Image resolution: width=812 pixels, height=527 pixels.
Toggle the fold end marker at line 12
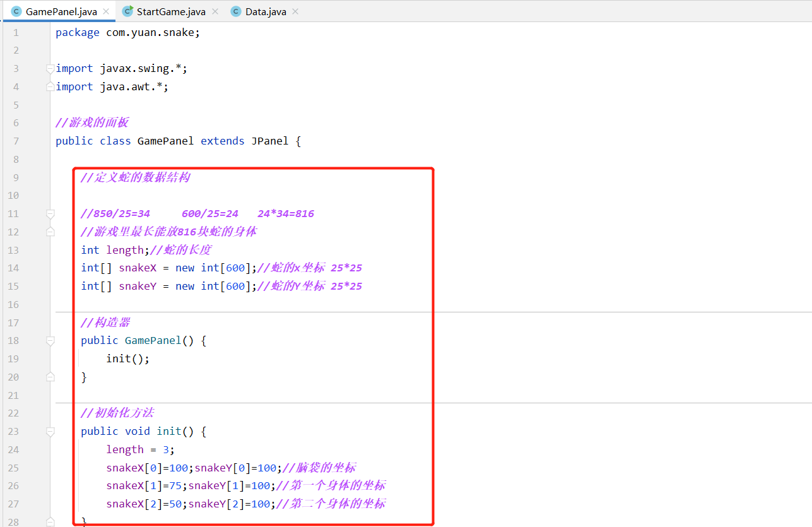click(50, 232)
